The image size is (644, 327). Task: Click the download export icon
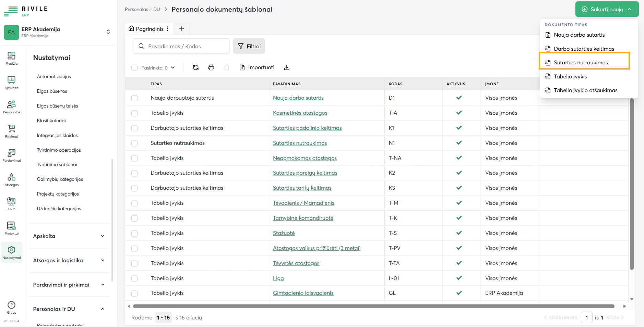point(287,67)
